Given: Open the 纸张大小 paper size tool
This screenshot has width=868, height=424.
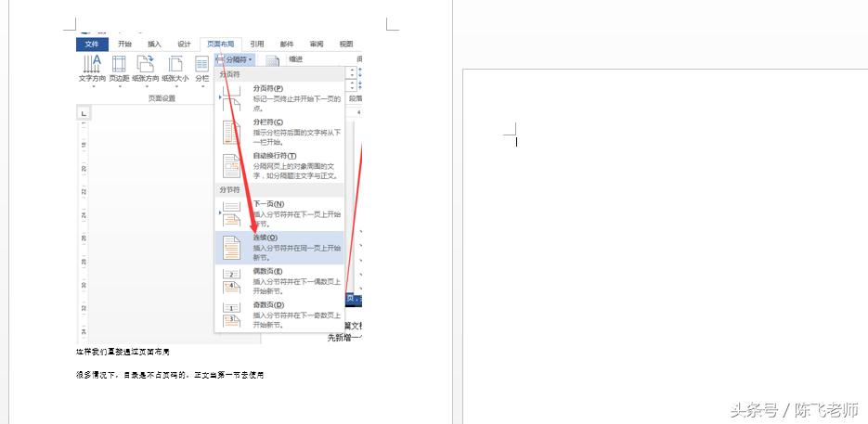Looking at the screenshot, I should click(175, 70).
